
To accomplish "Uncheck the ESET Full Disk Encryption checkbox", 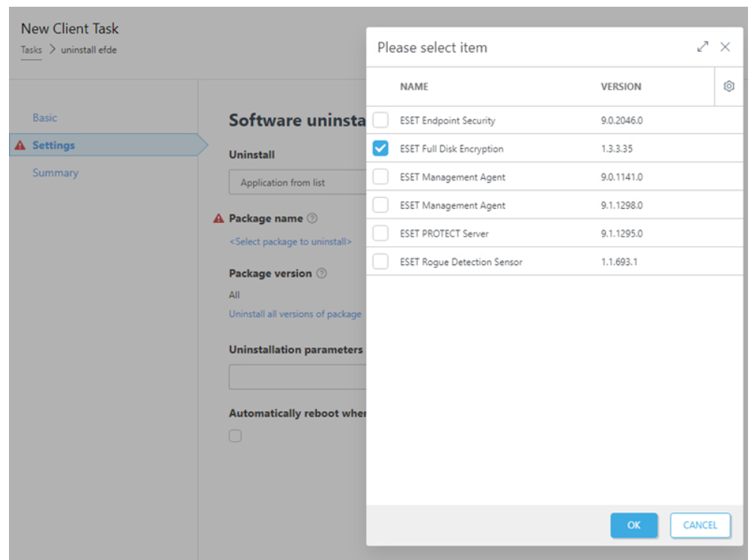I will pyautogui.click(x=380, y=148).
